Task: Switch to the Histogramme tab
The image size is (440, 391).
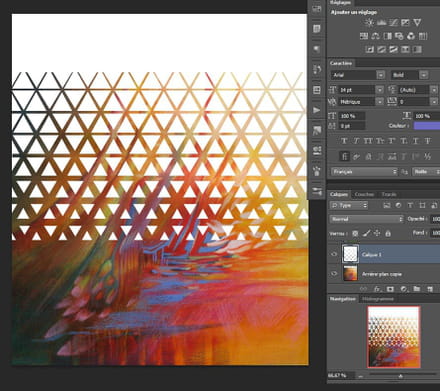Action: (x=378, y=299)
